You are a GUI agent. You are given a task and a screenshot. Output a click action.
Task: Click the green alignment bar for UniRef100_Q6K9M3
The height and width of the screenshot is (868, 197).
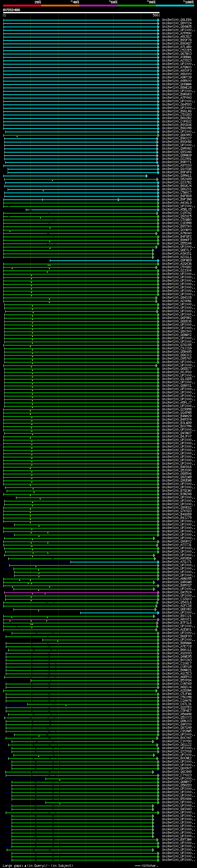[81, 135]
